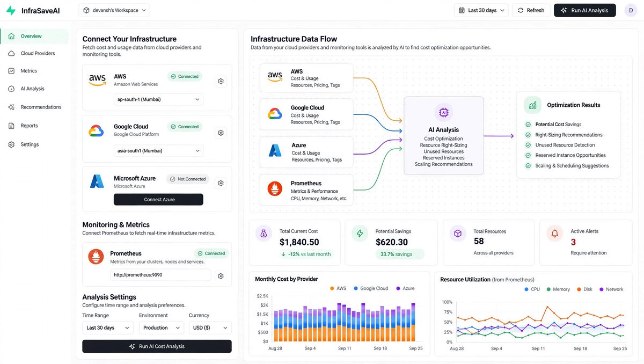This screenshot has height=364, width=644.
Task: Click the Total Resources cube icon
Action: click(x=458, y=234)
